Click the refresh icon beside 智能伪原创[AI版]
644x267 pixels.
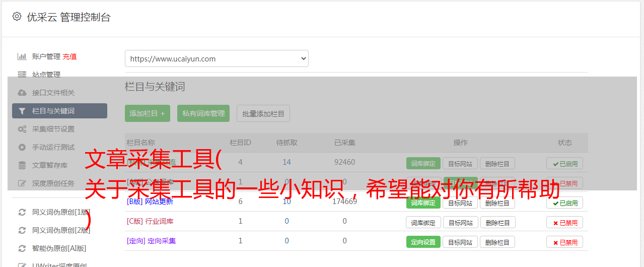tap(22, 248)
